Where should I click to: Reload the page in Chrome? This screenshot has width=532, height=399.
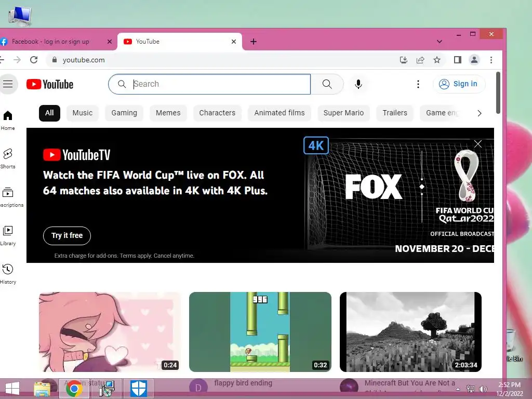(34, 60)
